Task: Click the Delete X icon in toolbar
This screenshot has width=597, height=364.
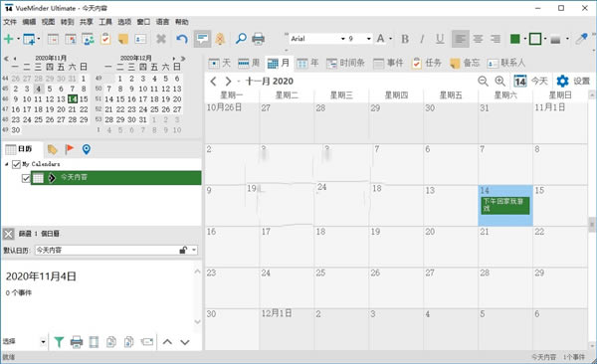Action: 161,39
